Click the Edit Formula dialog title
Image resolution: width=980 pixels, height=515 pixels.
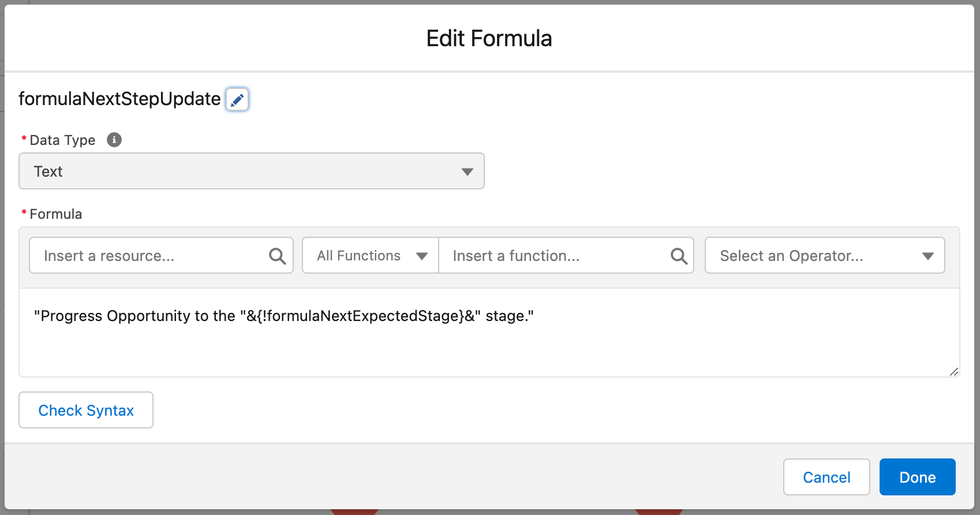point(489,39)
